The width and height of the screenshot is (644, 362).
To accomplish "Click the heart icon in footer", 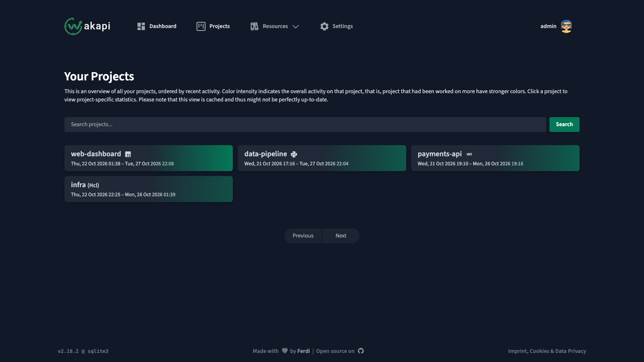I will tap(285, 351).
